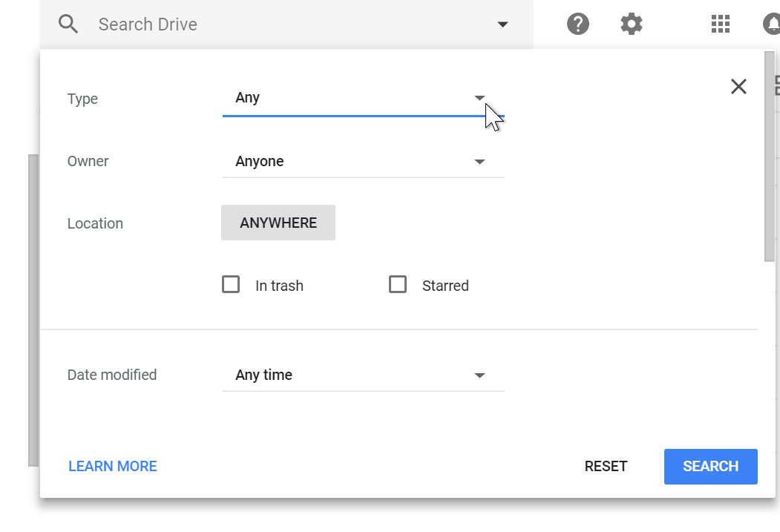Expand the Date modified Any time dropdown

pos(363,375)
